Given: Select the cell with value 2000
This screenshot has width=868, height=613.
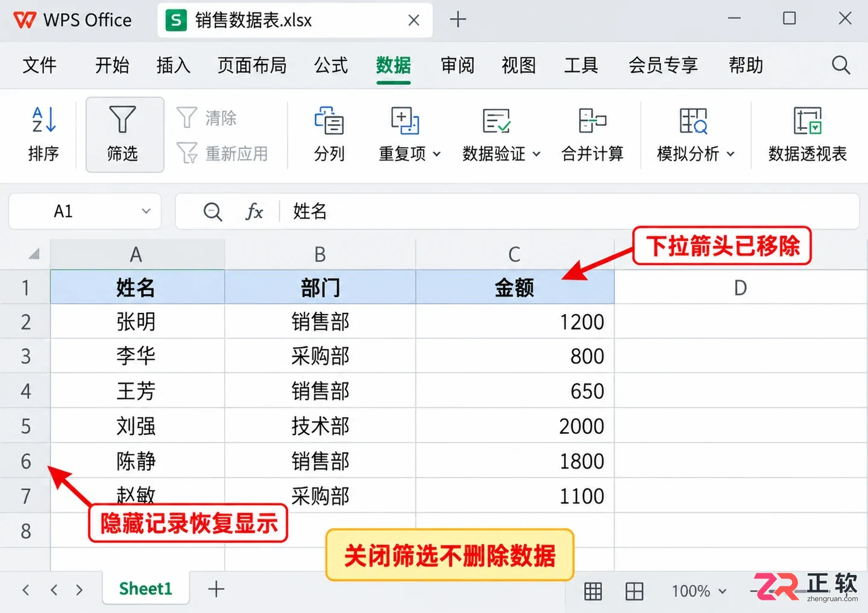Looking at the screenshot, I should tap(515, 426).
